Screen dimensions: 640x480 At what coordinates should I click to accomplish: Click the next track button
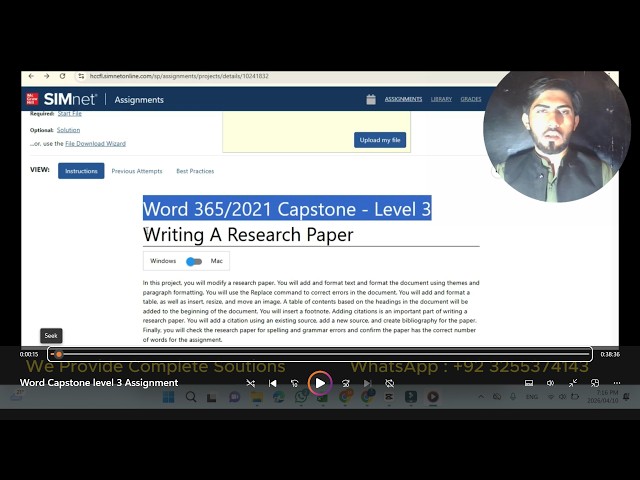tap(367, 383)
